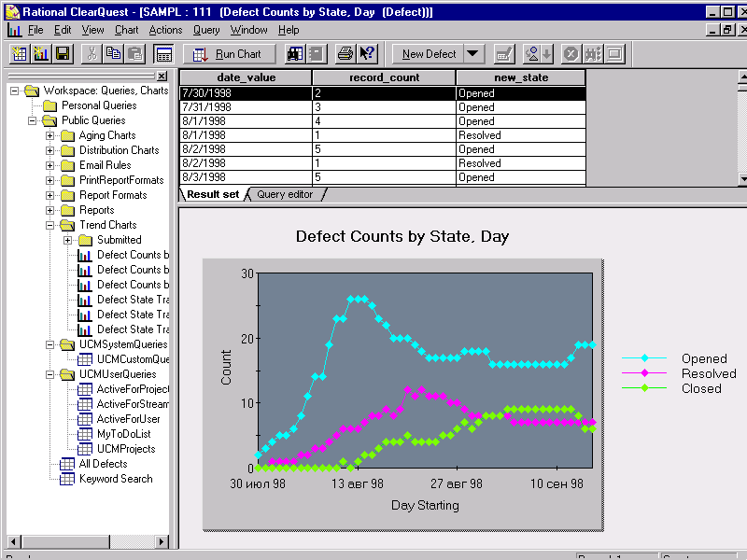The width and height of the screenshot is (747, 560).
Task: Expand the Email Rules folder
Action: click(x=49, y=166)
